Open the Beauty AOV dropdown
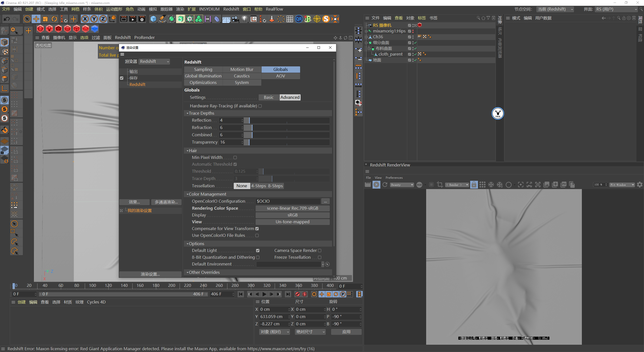The image size is (644, 352). tap(402, 185)
